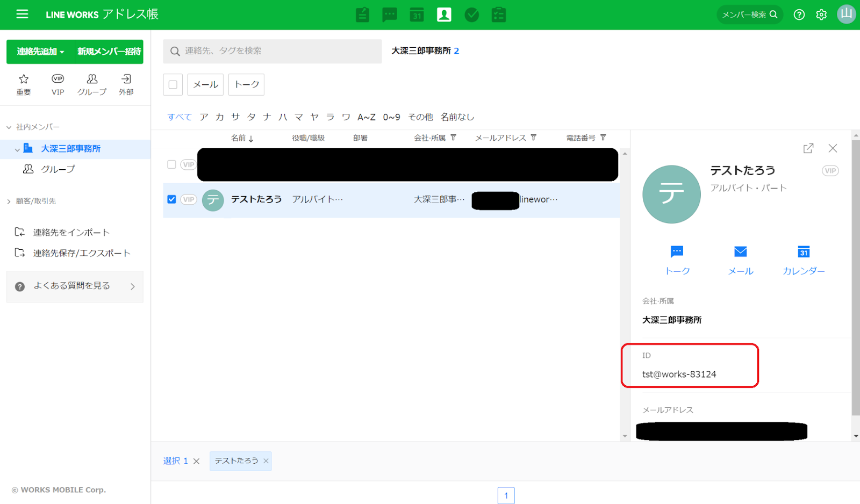The image size is (860, 504).
Task: Collapse the 社内メンバー section
Action: pyautogui.click(x=9, y=127)
